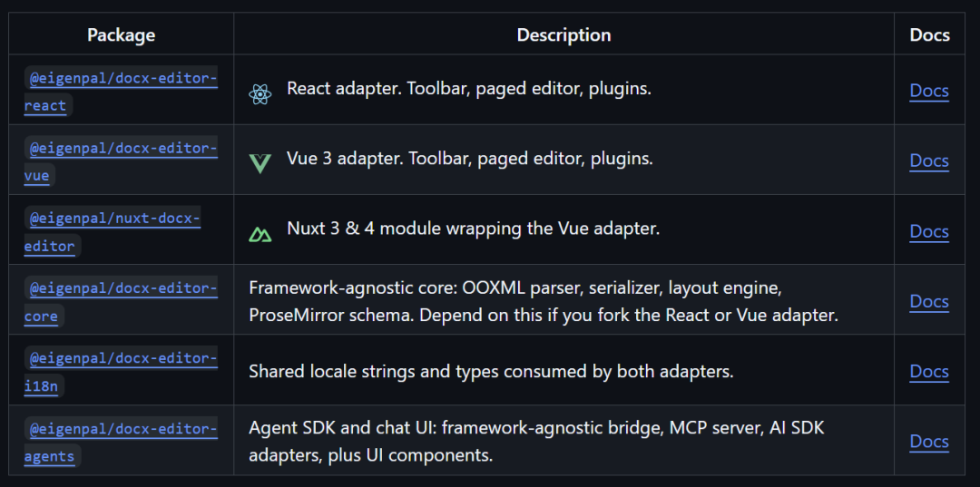Image resolution: width=980 pixels, height=487 pixels.
Task: Open Docs for the React adapter
Action: (929, 92)
